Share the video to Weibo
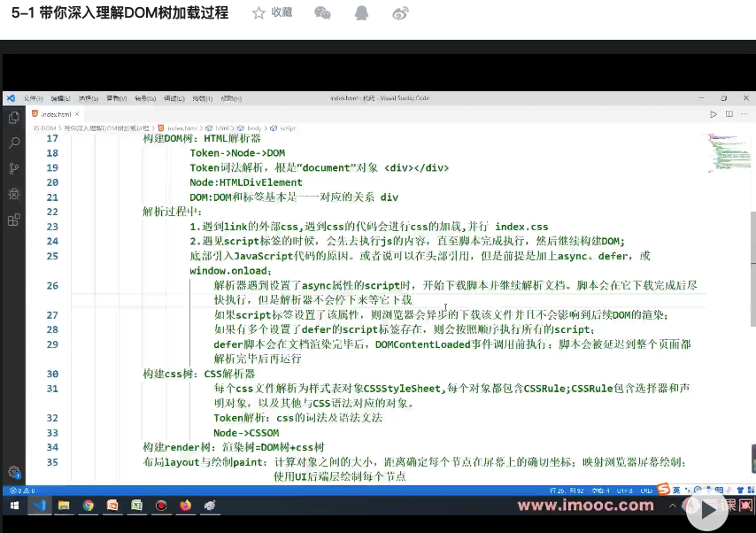This screenshot has width=756, height=533. point(398,13)
